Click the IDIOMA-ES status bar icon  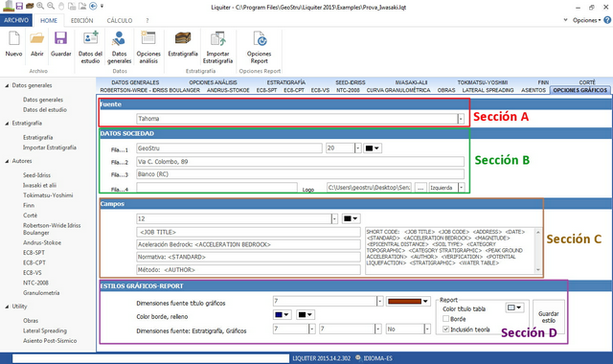[358, 357]
